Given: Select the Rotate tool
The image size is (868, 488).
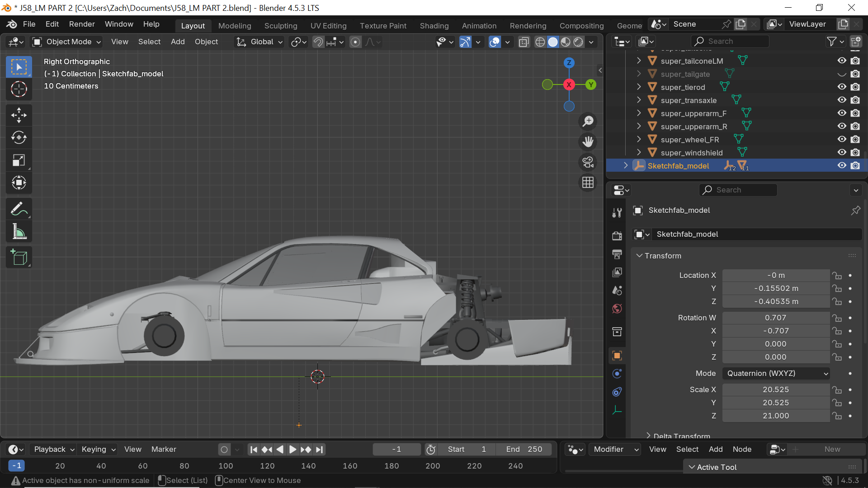Looking at the screenshot, I should point(19,137).
